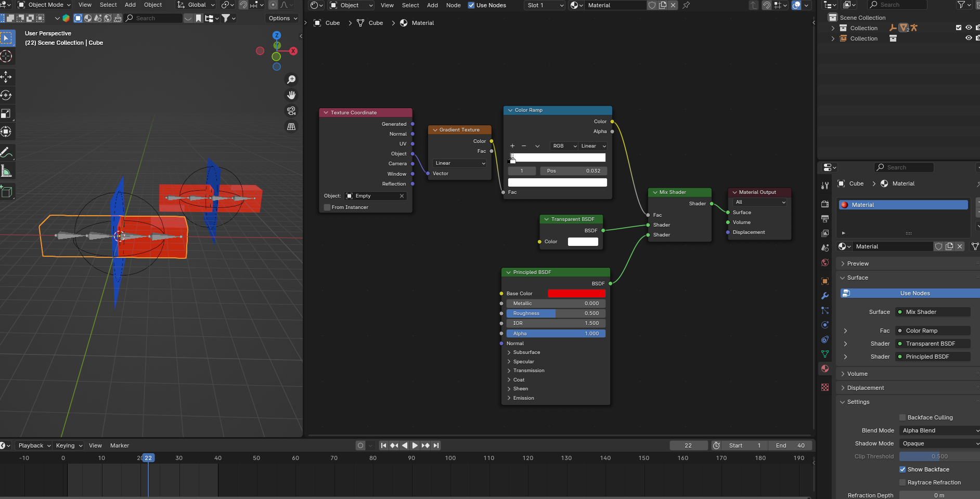Open the Blend Mode Alpha Blend dropdown
980x499 pixels.
click(940, 430)
